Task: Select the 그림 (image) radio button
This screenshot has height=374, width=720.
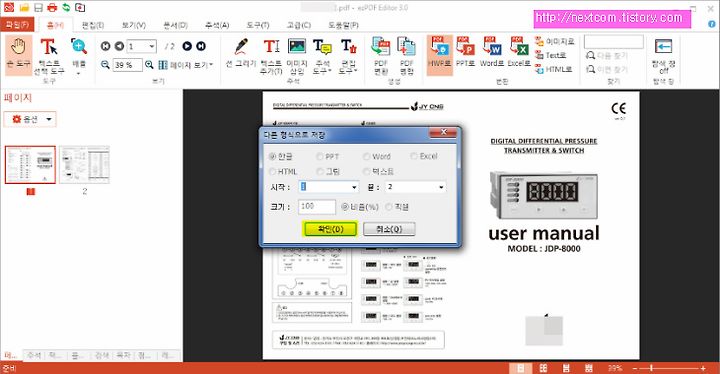Action: [320, 171]
